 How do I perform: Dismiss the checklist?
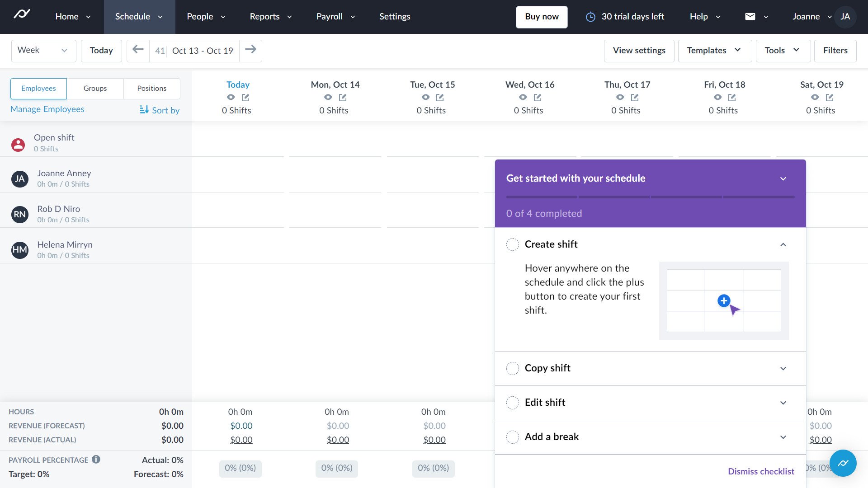click(x=760, y=471)
